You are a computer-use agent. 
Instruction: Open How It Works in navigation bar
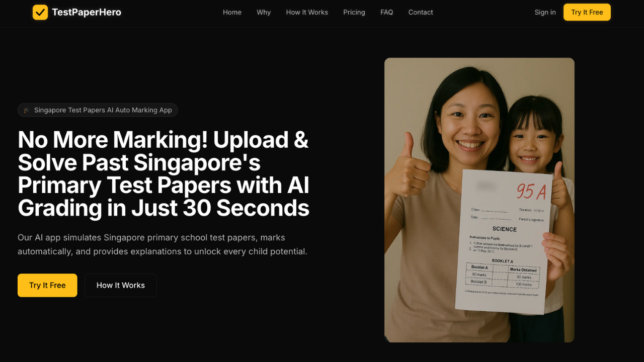pos(307,12)
